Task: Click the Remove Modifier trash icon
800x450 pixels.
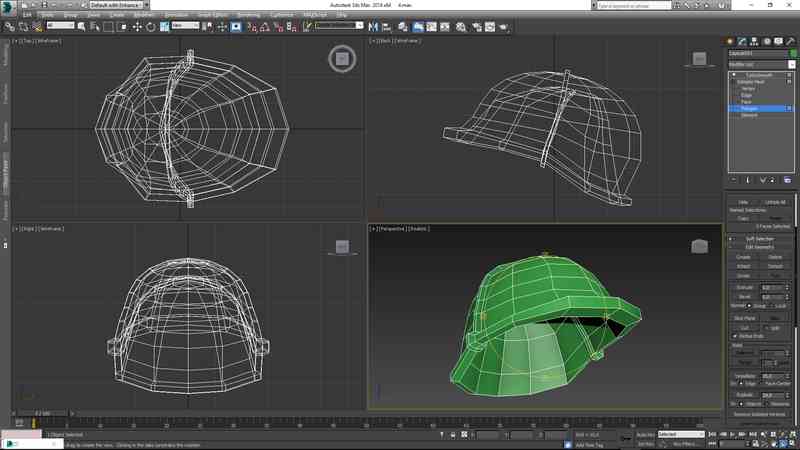Action: 772,180
